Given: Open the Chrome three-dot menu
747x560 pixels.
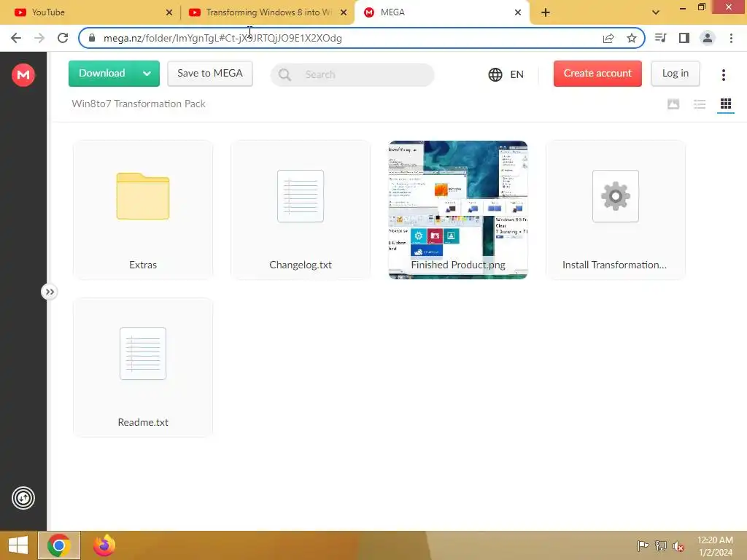Looking at the screenshot, I should (x=731, y=38).
